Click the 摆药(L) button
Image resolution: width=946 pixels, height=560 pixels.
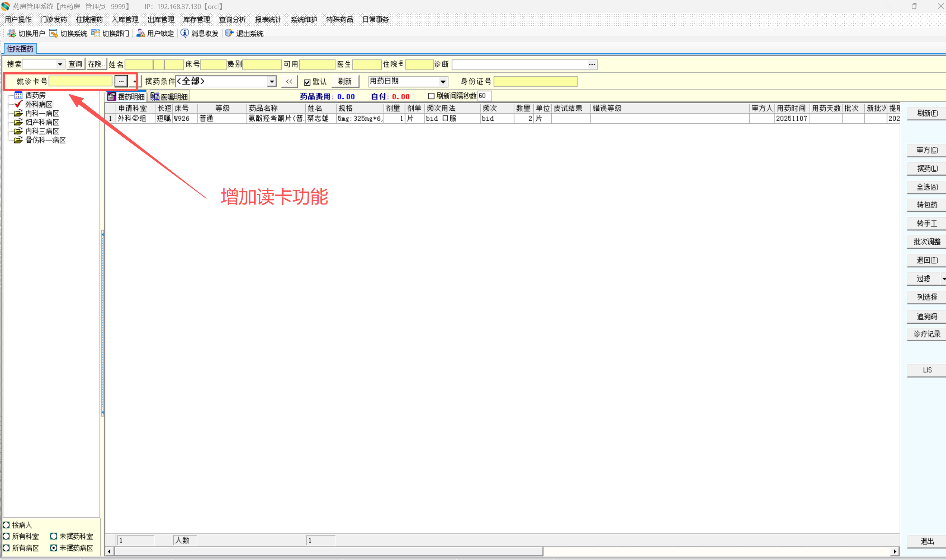(x=927, y=168)
